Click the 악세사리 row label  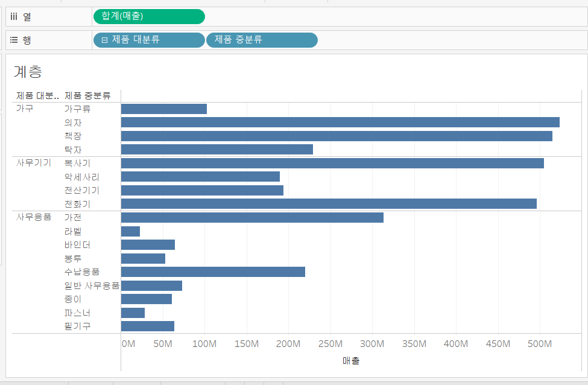click(x=82, y=177)
